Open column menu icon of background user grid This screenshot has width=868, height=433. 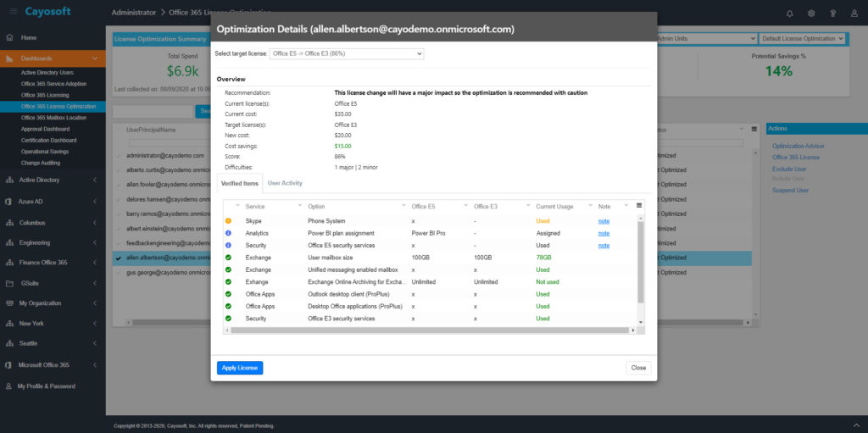click(754, 129)
